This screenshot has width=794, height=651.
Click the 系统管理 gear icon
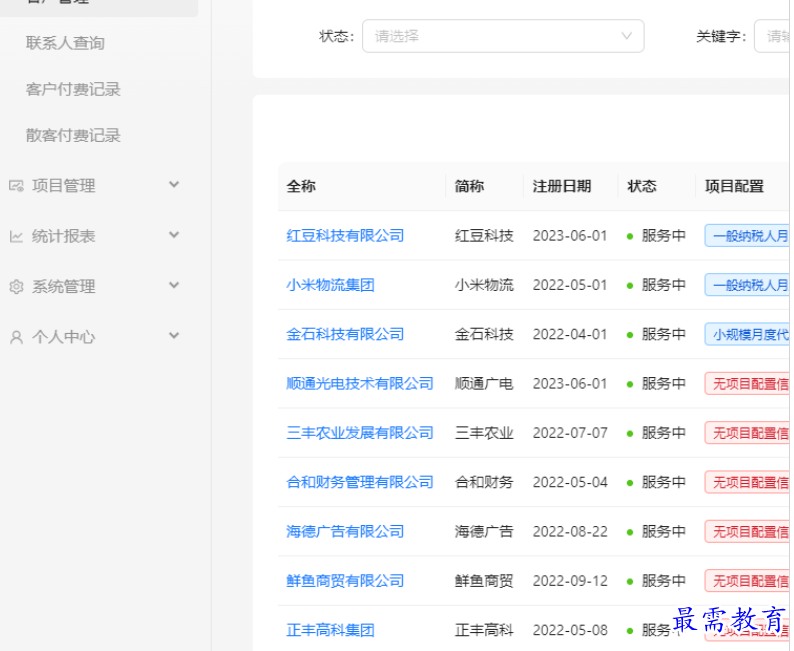pos(16,287)
